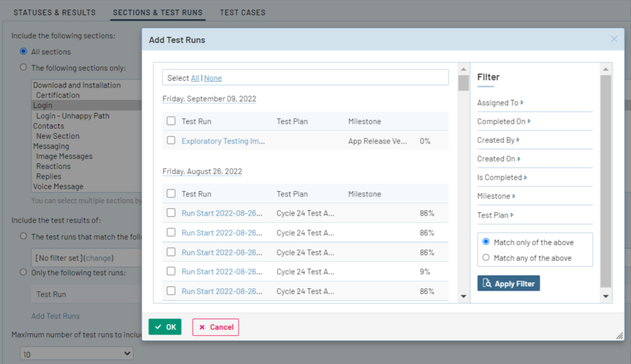Click the Apply Filter magnifier icon
The width and height of the screenshot is (631, 364).
coord(487,284)
